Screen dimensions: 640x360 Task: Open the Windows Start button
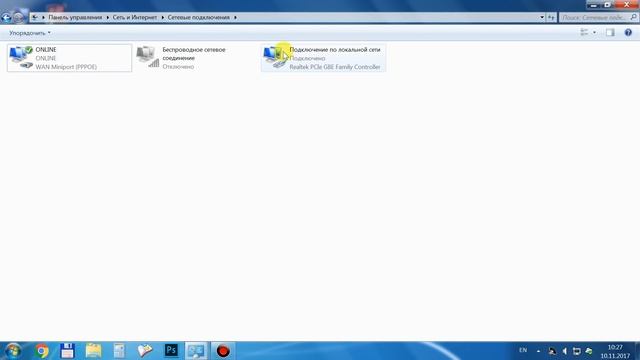coord(13,351)
